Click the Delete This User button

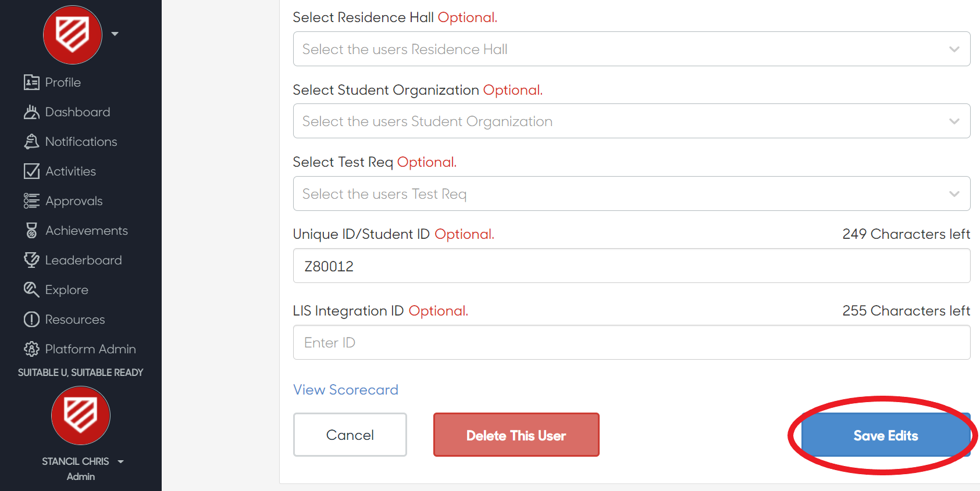[516, 435]
